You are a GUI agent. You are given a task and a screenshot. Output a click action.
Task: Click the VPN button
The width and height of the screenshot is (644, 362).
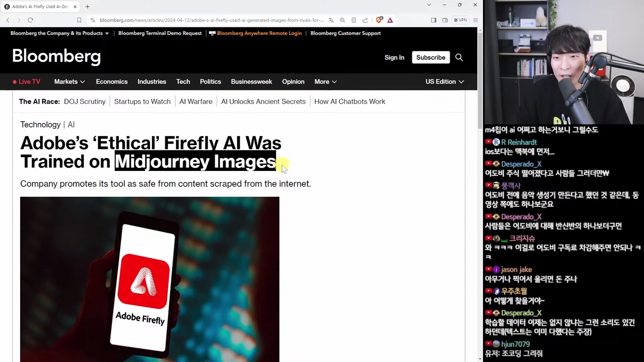460,20
